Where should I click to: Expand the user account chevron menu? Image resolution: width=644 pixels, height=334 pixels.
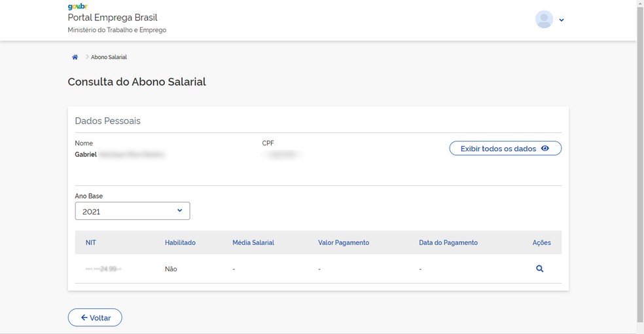click(x=562, y=20)
